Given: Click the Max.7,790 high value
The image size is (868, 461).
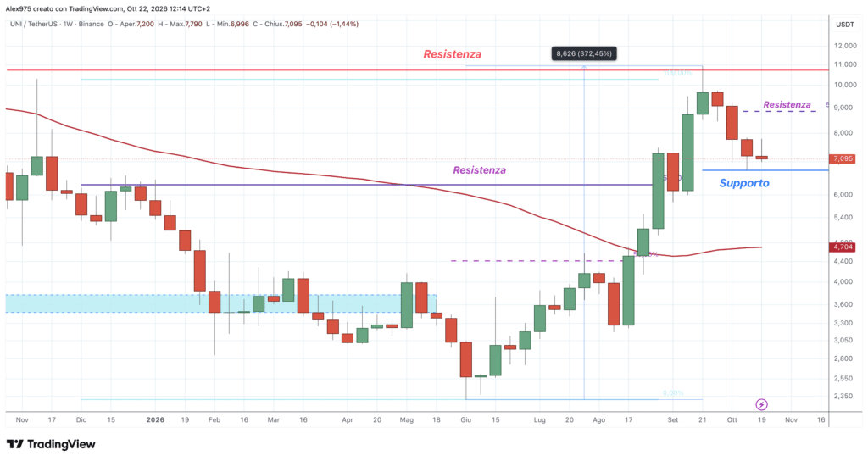Looking at the screenshot, I should pyautogui.click(x=186, y=25).
